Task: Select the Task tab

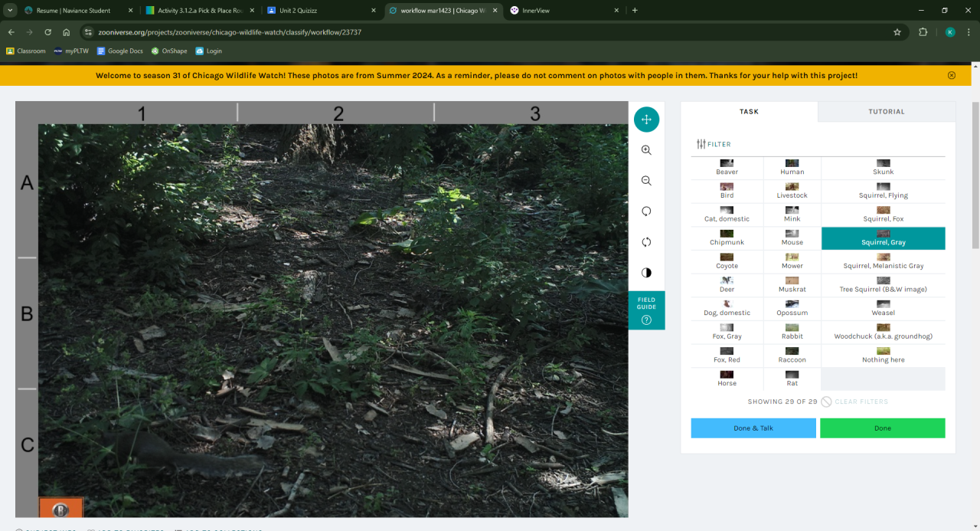Action: [x=749, y=112]
